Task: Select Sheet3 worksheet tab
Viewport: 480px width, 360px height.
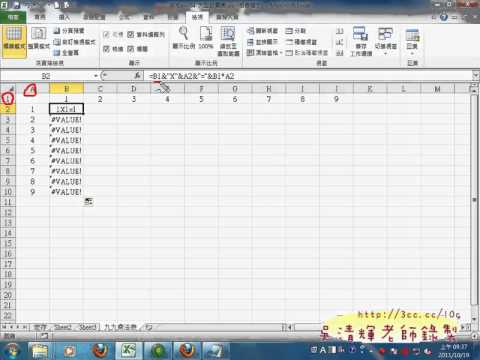Action: point(88,327)
